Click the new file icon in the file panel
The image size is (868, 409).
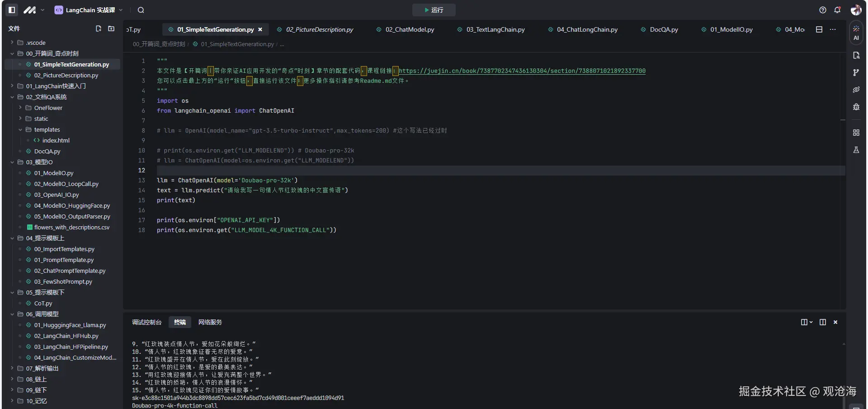(x=99, y=29)
